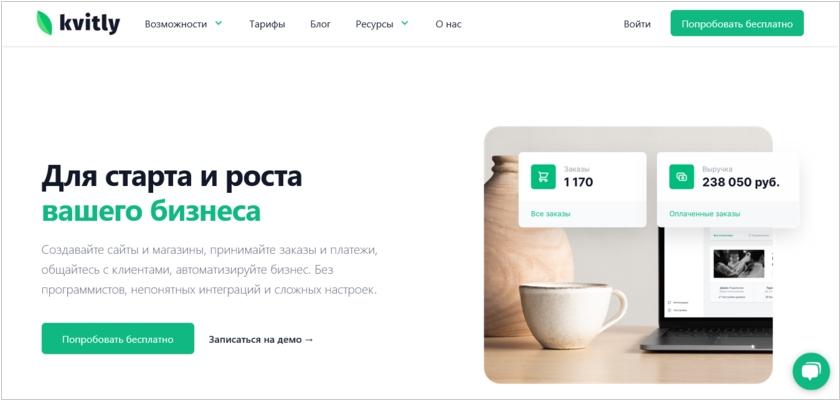
Task: Open the live chat bubble icon
Action: (811, 371)
